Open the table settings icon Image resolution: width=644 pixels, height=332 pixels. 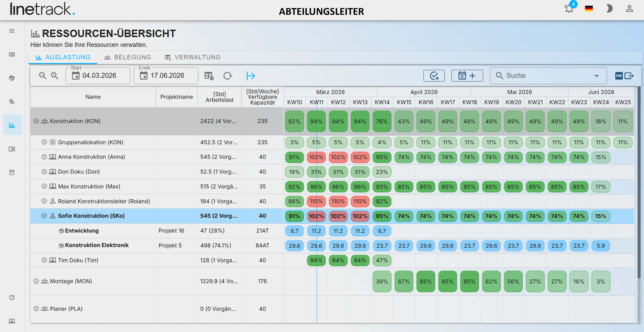pyautogui.click(x=209, y=76)
